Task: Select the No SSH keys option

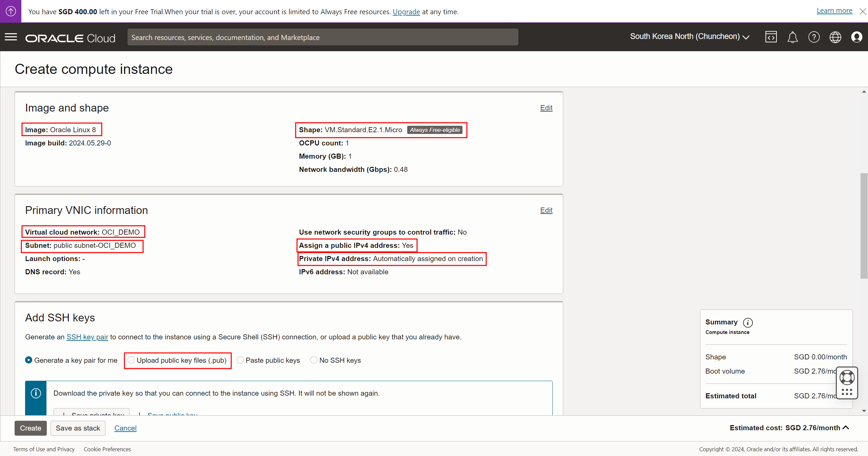Action: pyautogui.click(x=314, y=360)
